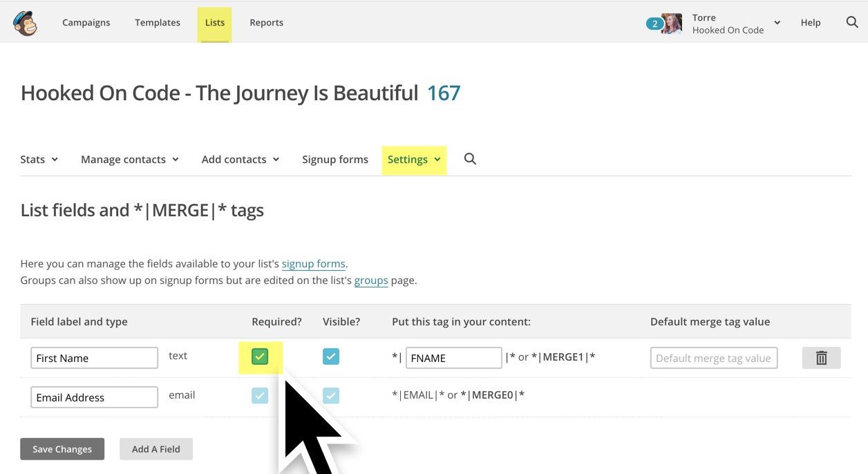Open Templates in top navigation
This screenshot has height=474, width=868.
[158, 23]
